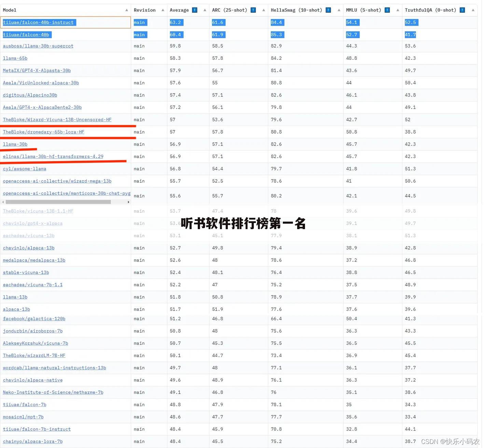Click the MMLU (5-shot) up-arrow icon
This screenshot has height=448, width=485.
click(387, 10)
